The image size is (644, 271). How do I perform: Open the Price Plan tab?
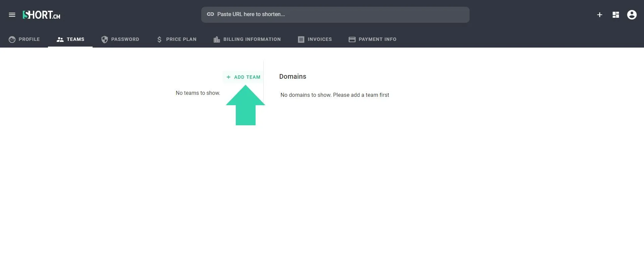coord(176,39)
